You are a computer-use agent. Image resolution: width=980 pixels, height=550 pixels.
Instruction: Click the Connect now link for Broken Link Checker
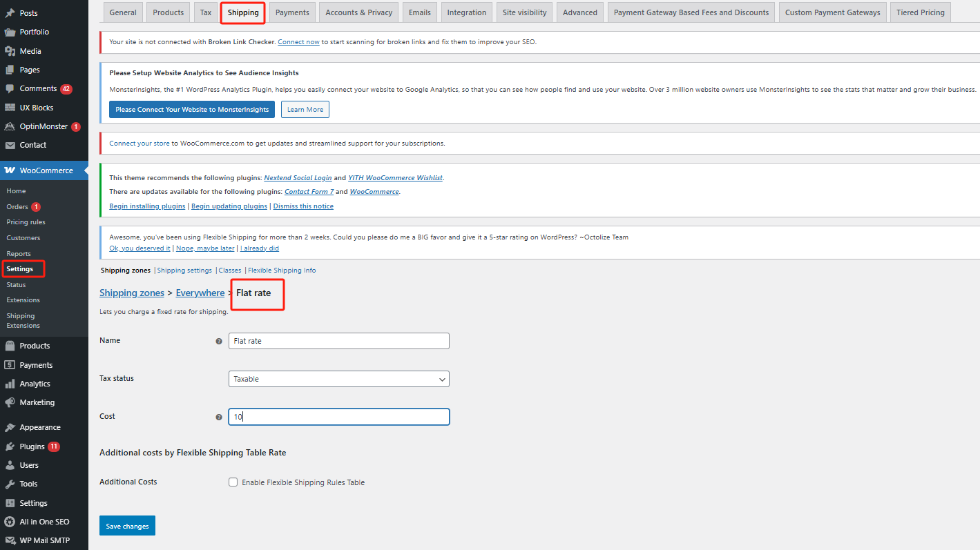(x=298, y=42)
